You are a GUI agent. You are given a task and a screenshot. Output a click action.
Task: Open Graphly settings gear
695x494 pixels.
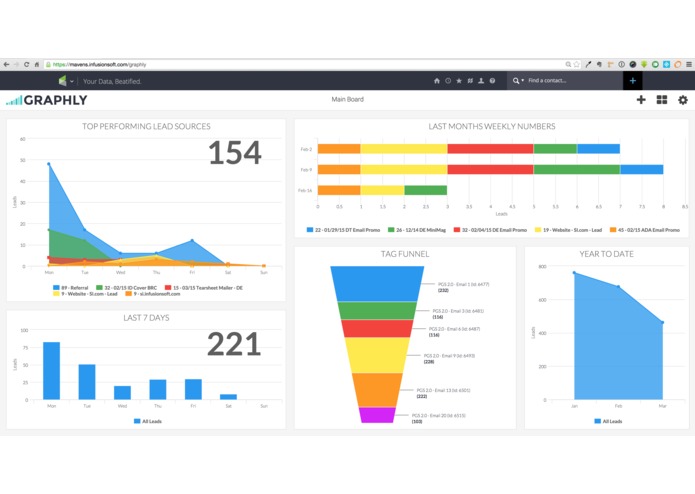[x=683, y=100]
